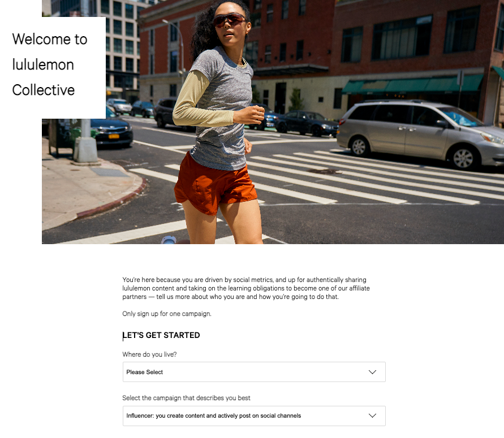This screenshot has width=504, height=438.
Task: Click the runner's sunglasses in the hero image
Action: pos(229,20)
